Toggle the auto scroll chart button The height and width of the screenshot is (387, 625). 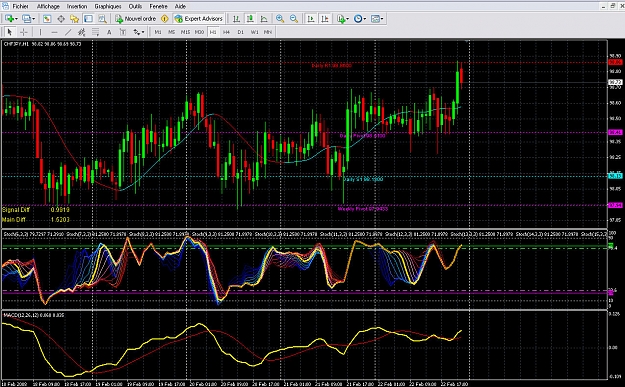point(311,19)
